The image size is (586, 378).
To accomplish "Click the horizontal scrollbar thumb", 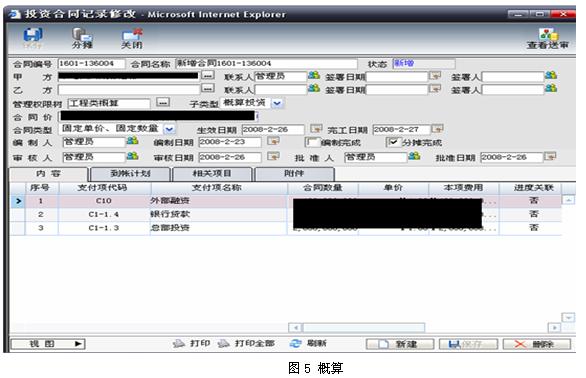I will [364, 328].
